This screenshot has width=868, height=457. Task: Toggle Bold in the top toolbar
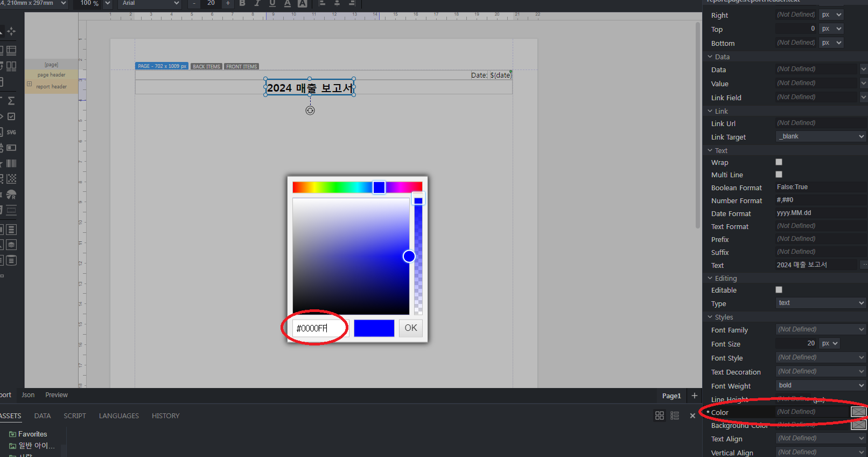pyautogui.click(x=242, y=3)
